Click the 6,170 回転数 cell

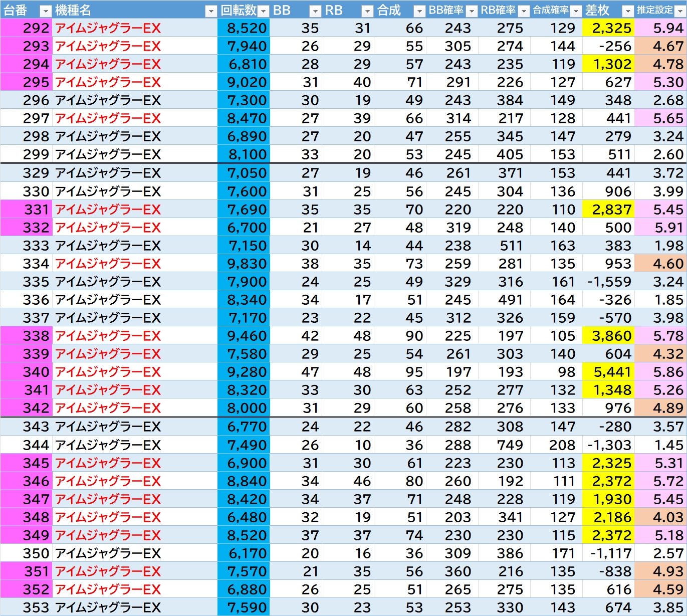244,553
